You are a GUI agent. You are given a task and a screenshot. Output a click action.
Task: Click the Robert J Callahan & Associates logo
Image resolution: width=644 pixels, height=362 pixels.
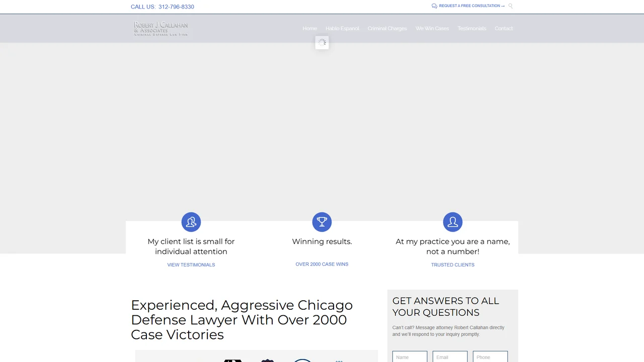[161, 28]
